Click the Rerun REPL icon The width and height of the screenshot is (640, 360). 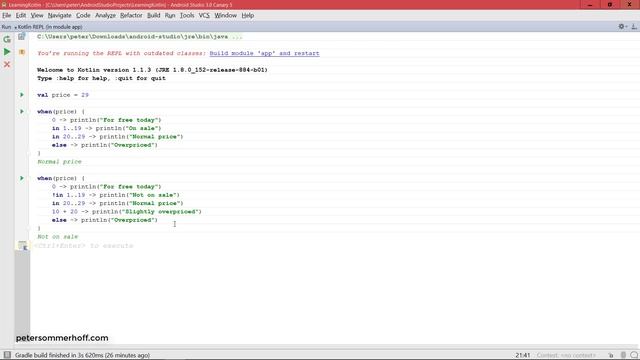(x=7, y=39)
